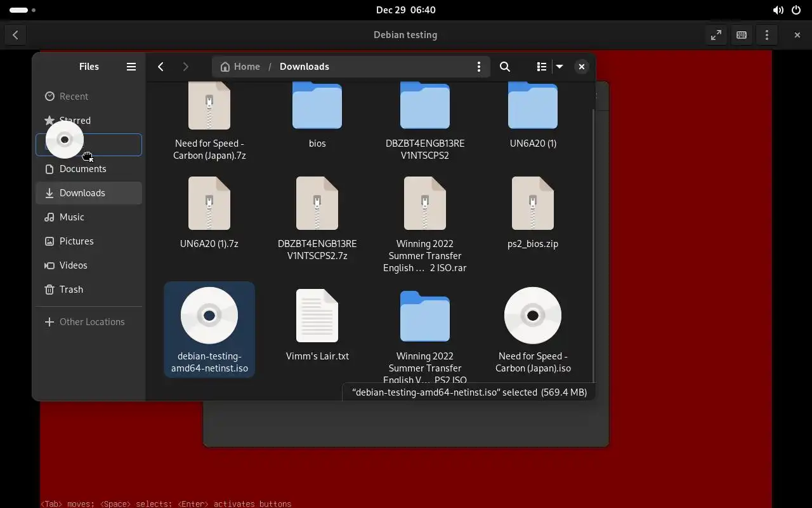The width and height of the screenshot is (812, 508).
Task: Click the selected-file status text
Action: point(469,392)
